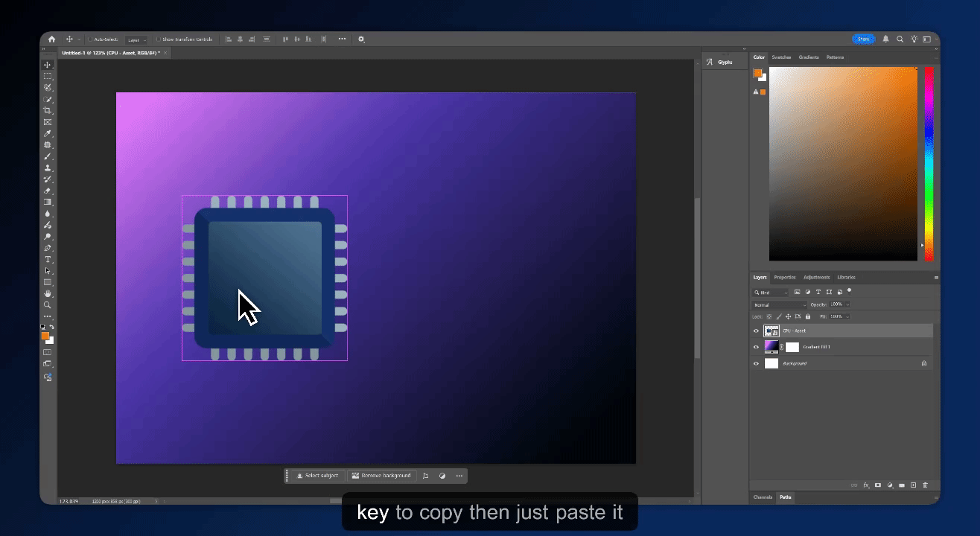
Task: Open the Layers panel menu
Action: click(936, 277)
